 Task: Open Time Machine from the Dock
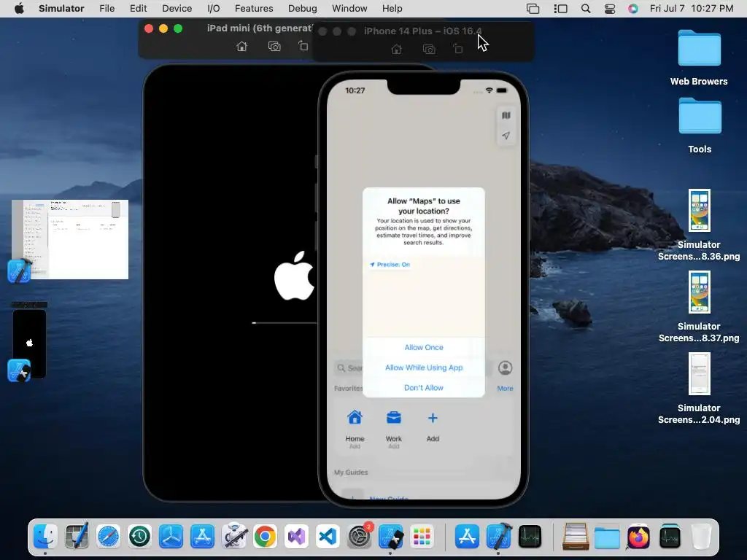(139, 537)
